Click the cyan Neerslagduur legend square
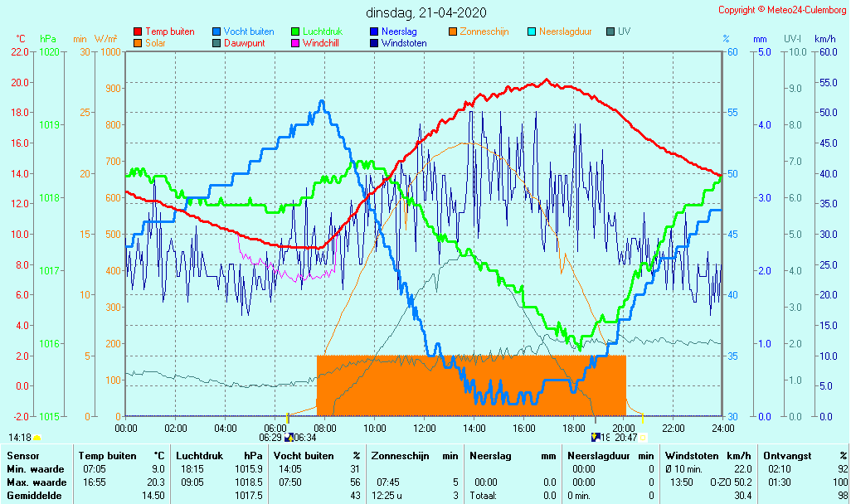 pyautogui.click(x=532, y=31)
